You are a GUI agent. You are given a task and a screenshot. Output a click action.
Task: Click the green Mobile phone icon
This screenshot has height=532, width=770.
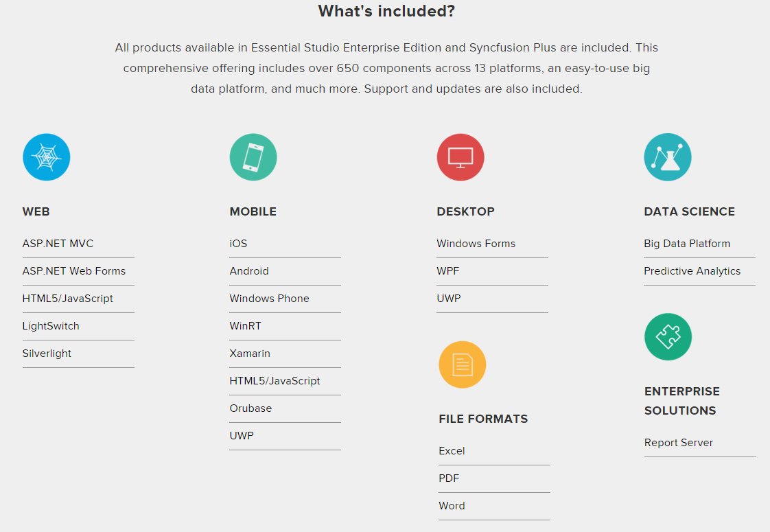[253, 157]
